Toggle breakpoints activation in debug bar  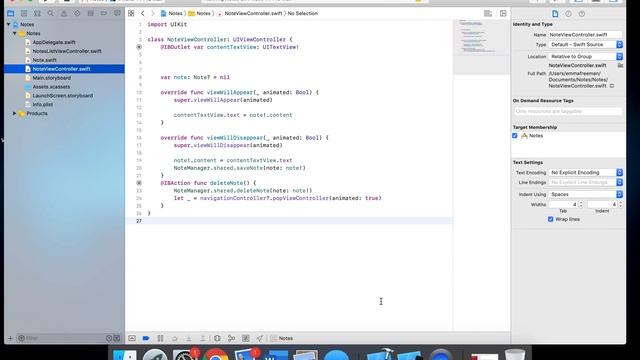tap(146, 338)
